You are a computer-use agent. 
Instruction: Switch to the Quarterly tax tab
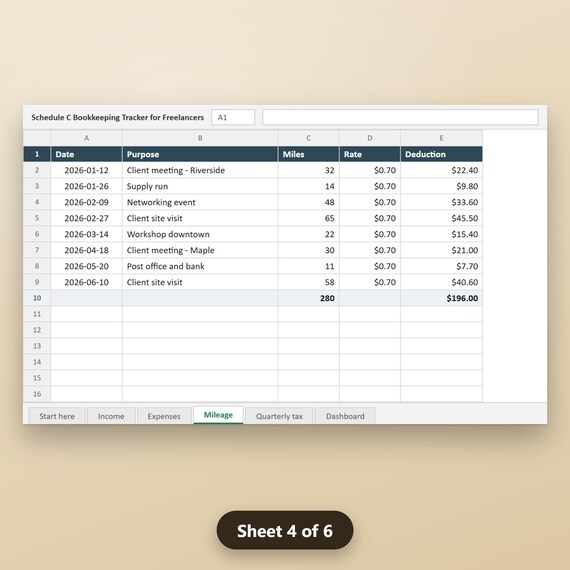(279, 416)
